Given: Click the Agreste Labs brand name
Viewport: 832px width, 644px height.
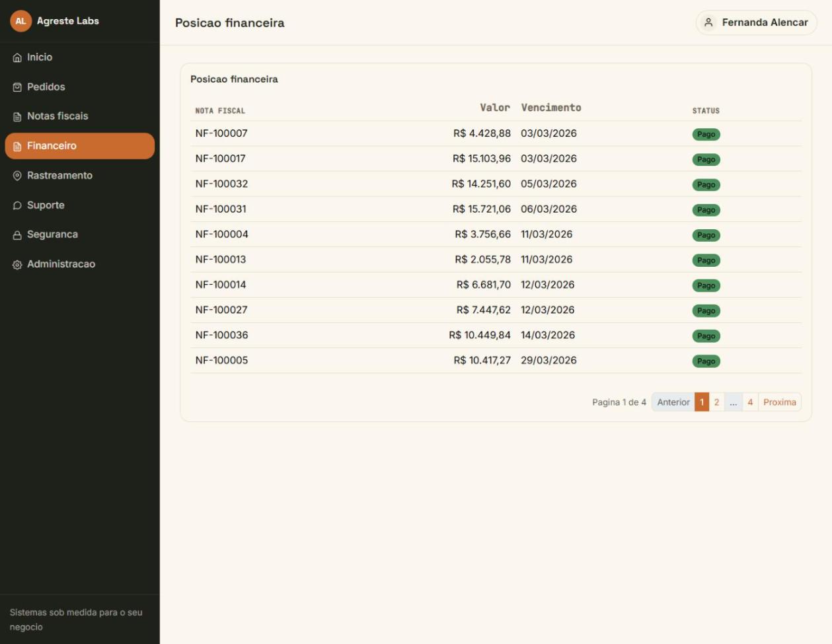Looking at the screenshot, I should pos(68,21).
